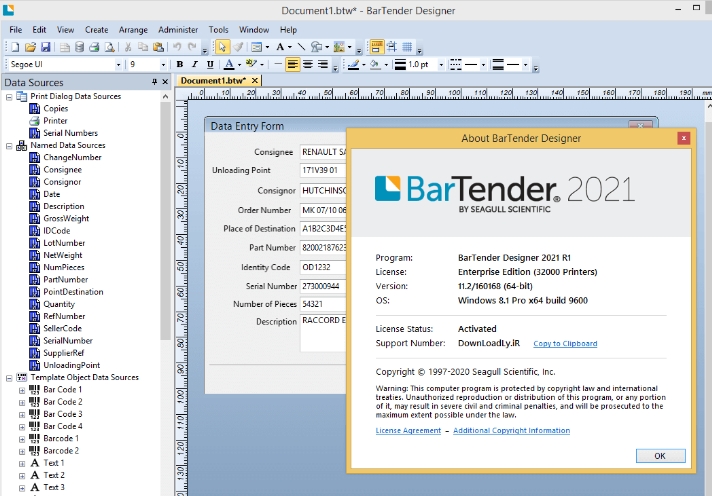Screen dimensions: 712x496
Task: Open the Edit menu
Action: click(x=39, y=30)
